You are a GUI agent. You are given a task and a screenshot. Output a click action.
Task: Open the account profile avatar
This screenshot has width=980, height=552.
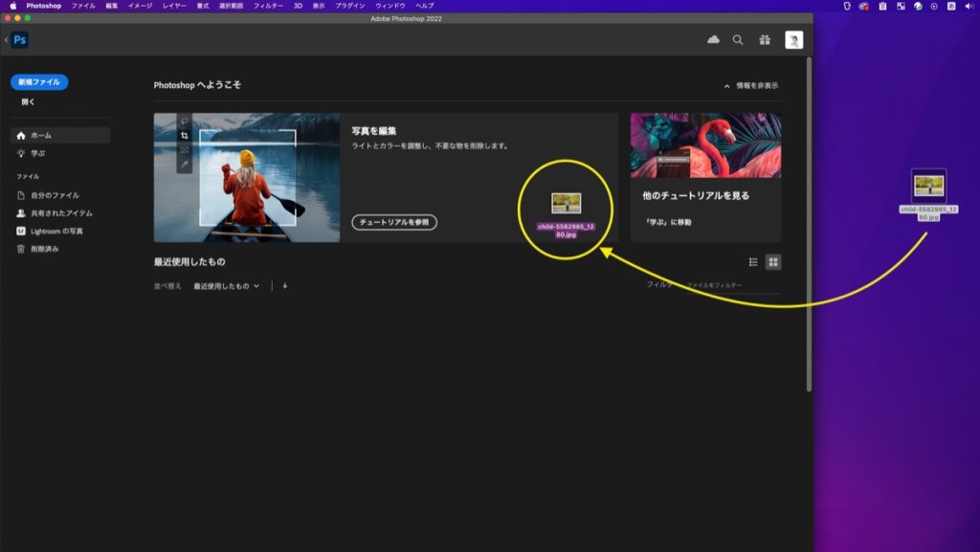click(793, 40)
